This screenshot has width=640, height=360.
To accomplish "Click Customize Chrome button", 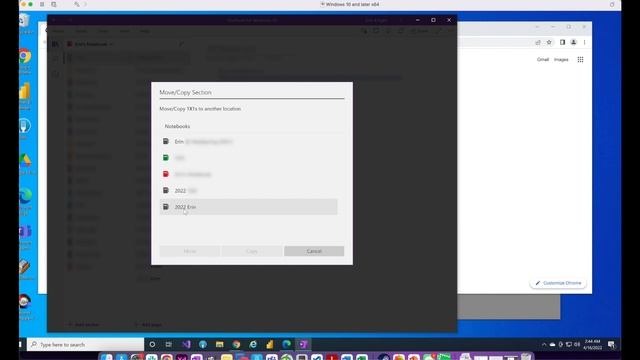I will click(558, 283).
